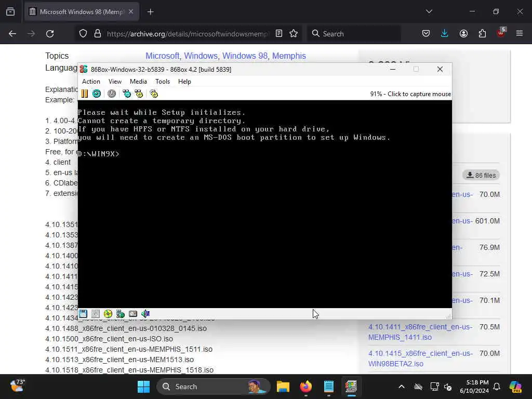532x399 pixels.
Task: Open weather widget showing 73°
Action: click(x=17, y=386)
